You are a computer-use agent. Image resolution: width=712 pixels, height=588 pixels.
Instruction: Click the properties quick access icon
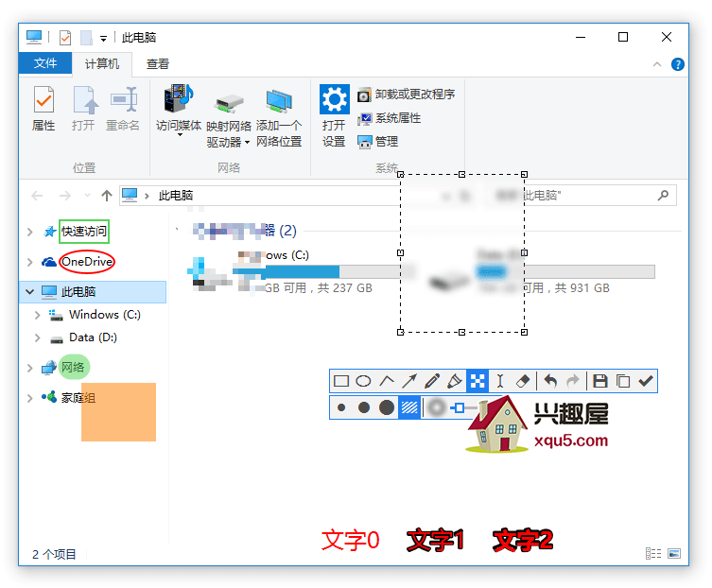[x=65, y=38]
